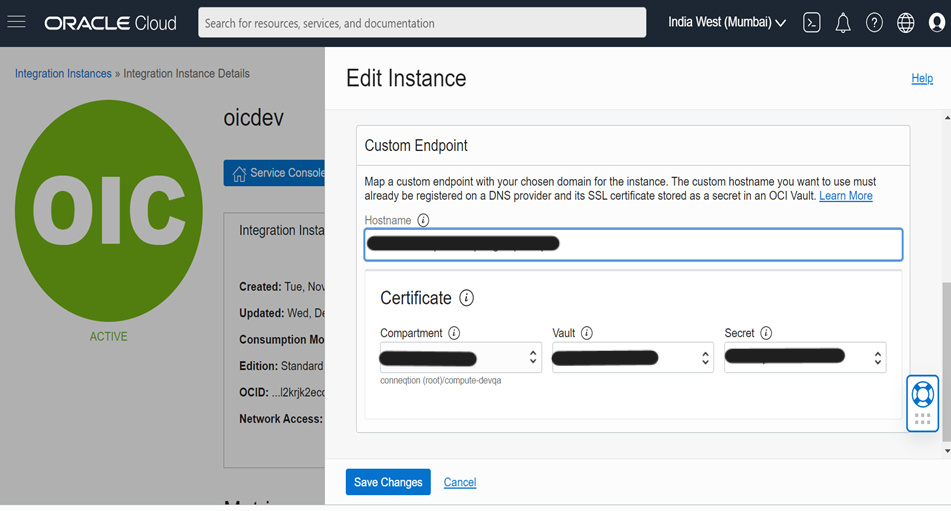
Task: Open the India West (Mumbai) region dropdown
Action: coord(727,22)
